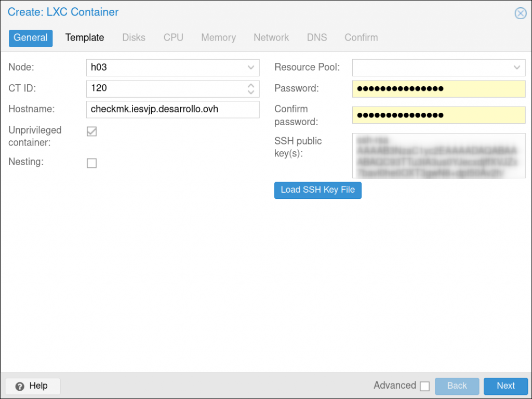Click the Help question mark icon

click(x=20, y=386)
